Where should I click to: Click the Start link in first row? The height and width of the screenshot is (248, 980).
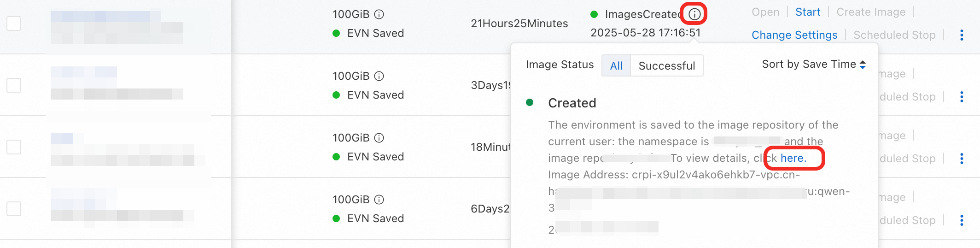pos(808,12)
